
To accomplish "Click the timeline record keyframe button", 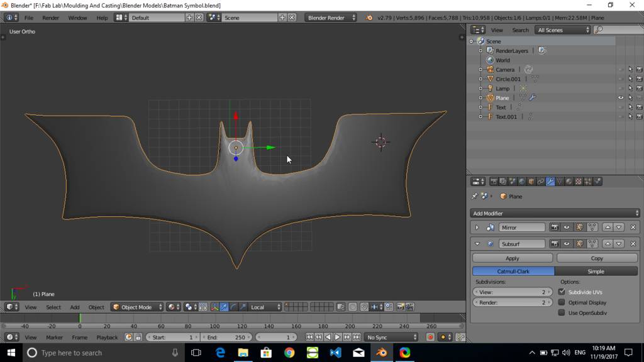I will click(430, 337).
